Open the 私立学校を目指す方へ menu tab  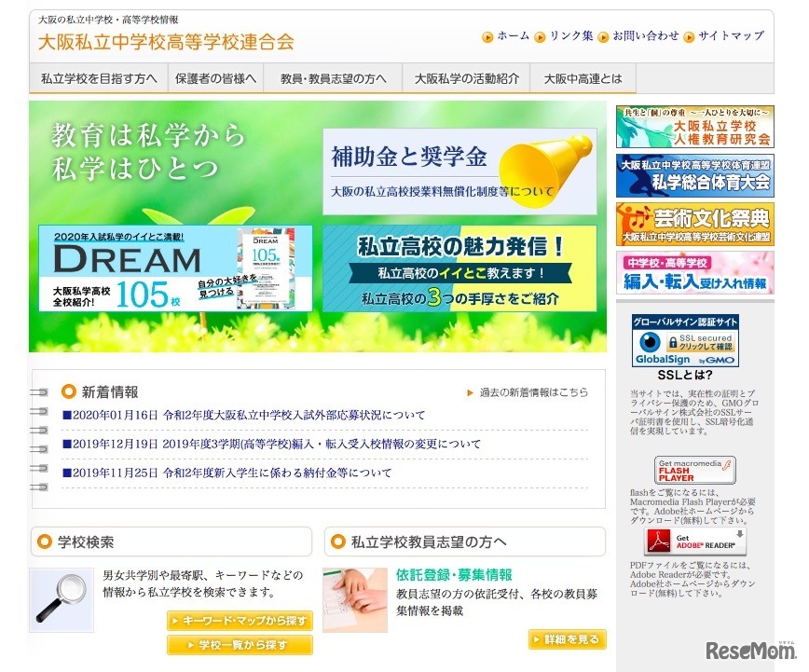pos(99,78)
